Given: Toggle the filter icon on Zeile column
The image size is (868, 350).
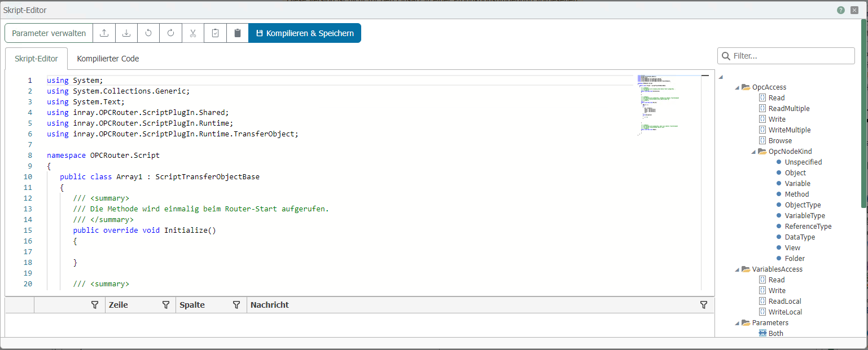Looking at the screenshot, I should (x=166, y=305).
